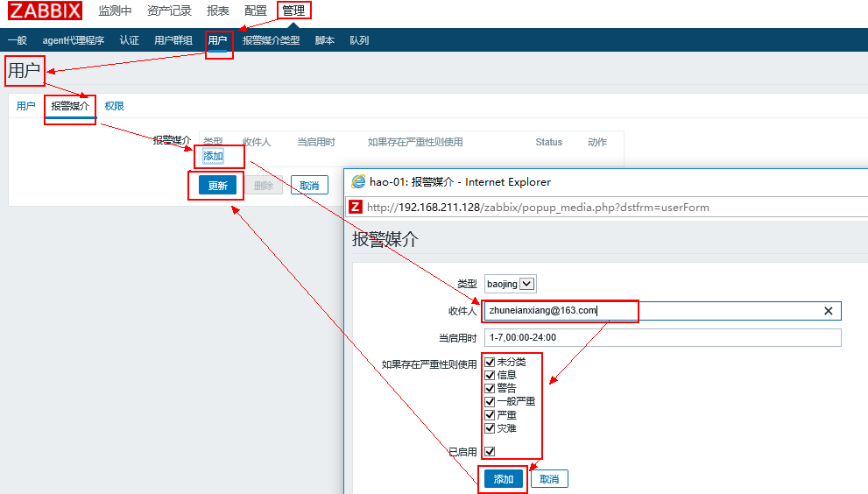Toggle the 信息 severity checkbox
The height and width of the screenshot is (494, 868).
click(490, 376)
